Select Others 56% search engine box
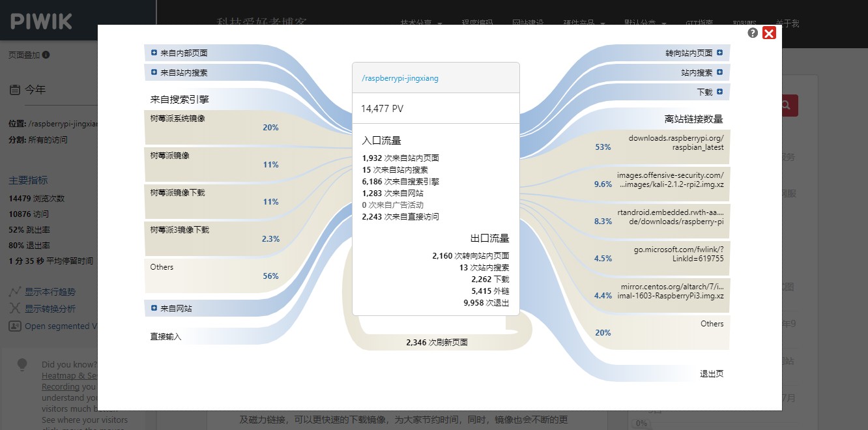Screen dimensions: 868x430 coord(217,276)
